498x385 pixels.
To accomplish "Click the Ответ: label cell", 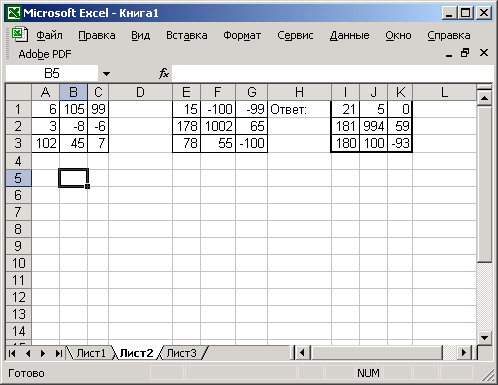I will click(299, 109).
